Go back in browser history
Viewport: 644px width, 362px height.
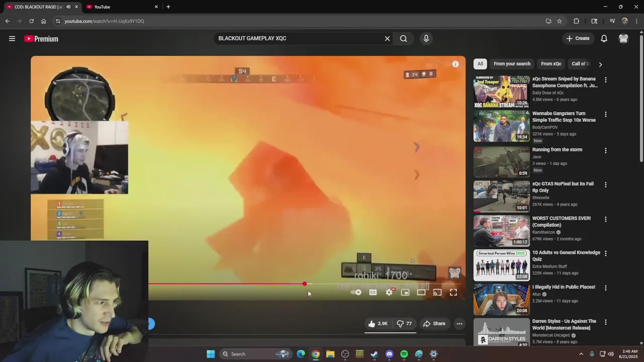[x=8, y=21]
